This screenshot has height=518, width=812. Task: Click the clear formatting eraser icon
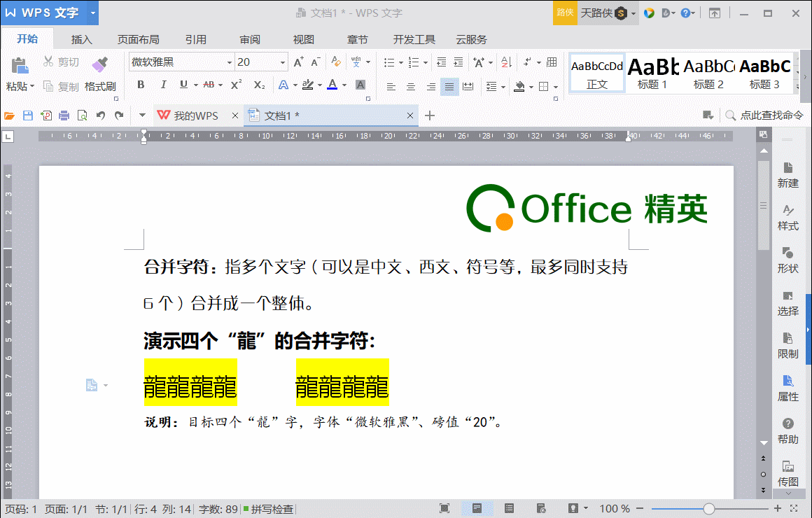336,62
